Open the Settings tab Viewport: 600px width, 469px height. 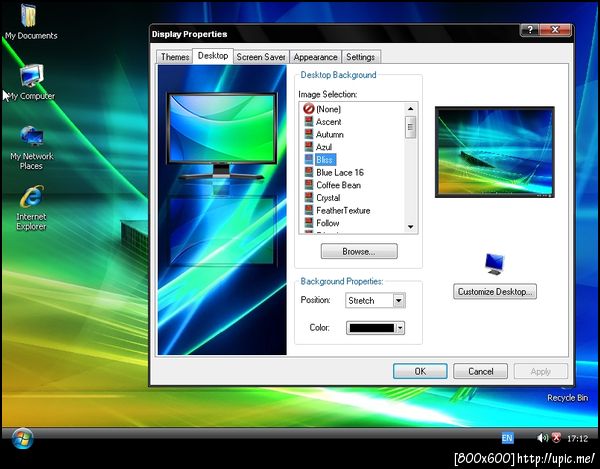[x=360, y=57]
